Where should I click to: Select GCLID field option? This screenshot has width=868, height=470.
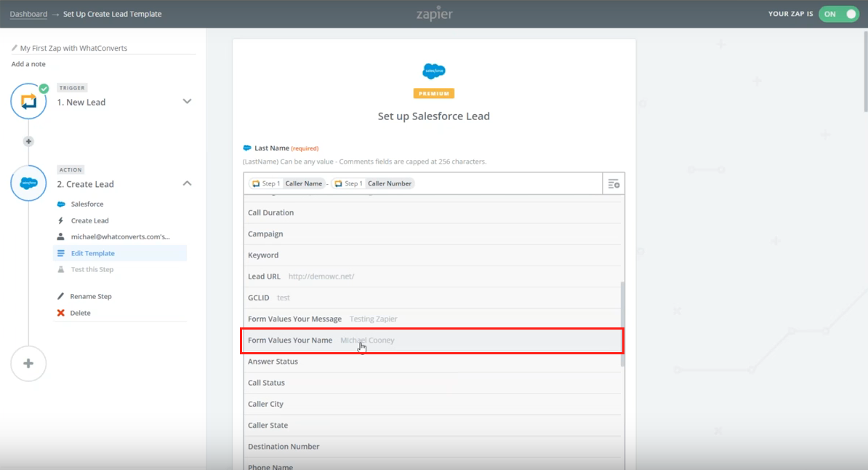[x=433, y=298]
